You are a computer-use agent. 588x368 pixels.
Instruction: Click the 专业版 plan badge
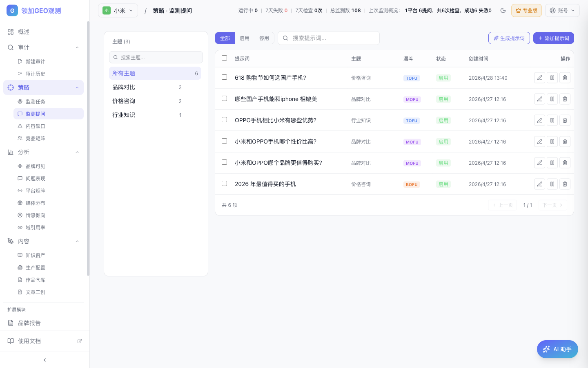click(x=526, y=11)
